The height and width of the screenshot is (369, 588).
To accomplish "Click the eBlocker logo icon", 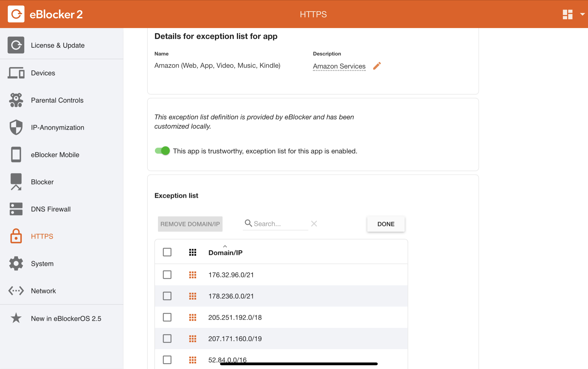I will pyautogui.click(x=16, y=14).
